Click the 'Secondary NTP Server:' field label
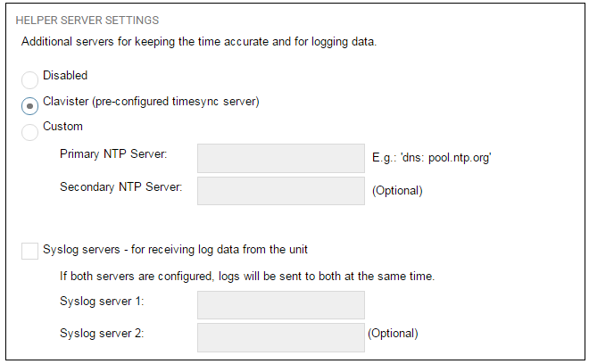589x364 pixels. [120, 186]
